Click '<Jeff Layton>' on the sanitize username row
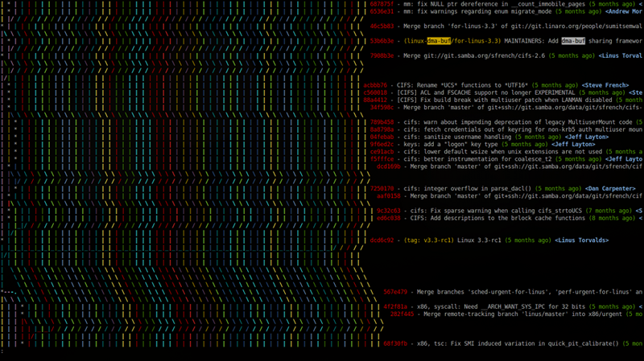644x361 pixels. tap(587, 137)
